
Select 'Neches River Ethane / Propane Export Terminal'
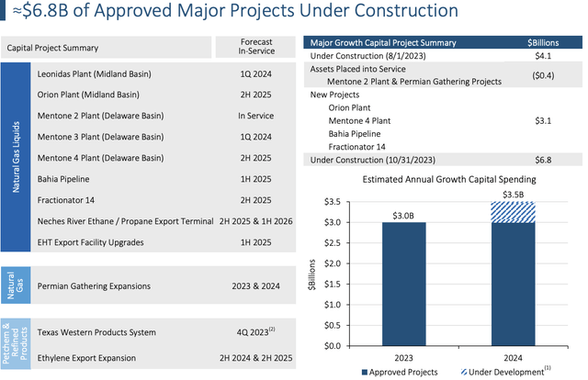(125, 221)
